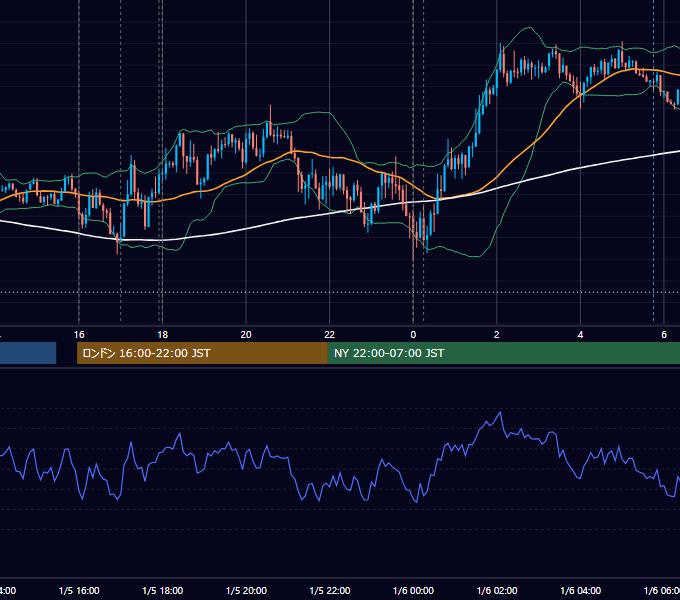This screenshot has width=680, height=600.
Task: Click the 1/5 22:00 label on bottom axis
Action: click(330, 591)
